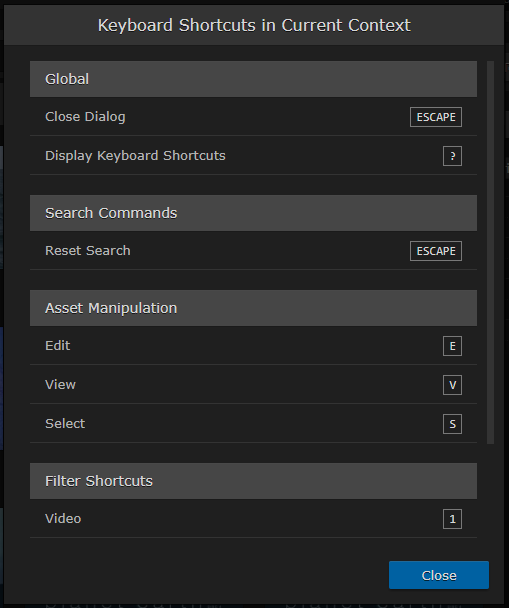Click the Display Keyboard Shortcuts label
The height and width of the screenshot is (608, 509).
tap(135, 155)
